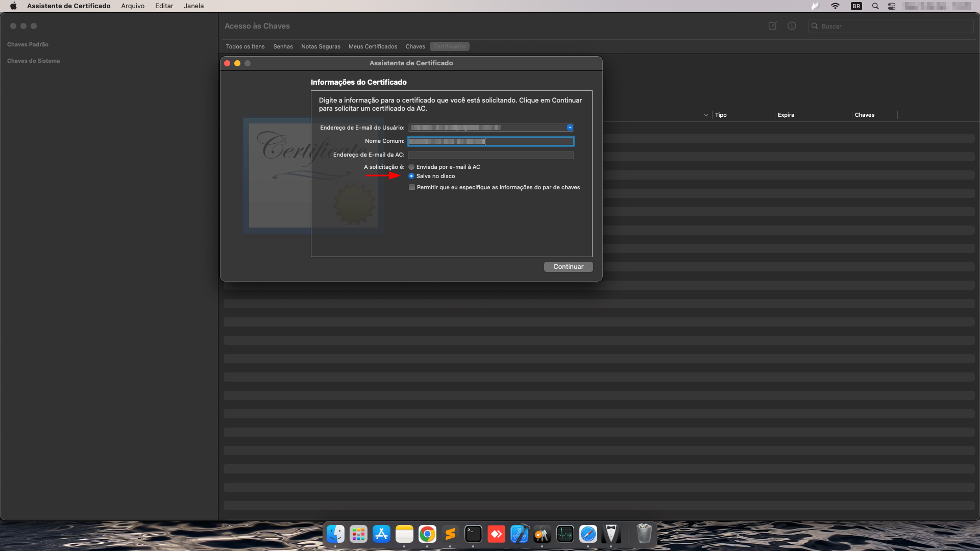This screenshot has height=551, width=980.
Task: Open the tuxedo Bartender app in Dock
Action: coord(611,534)
